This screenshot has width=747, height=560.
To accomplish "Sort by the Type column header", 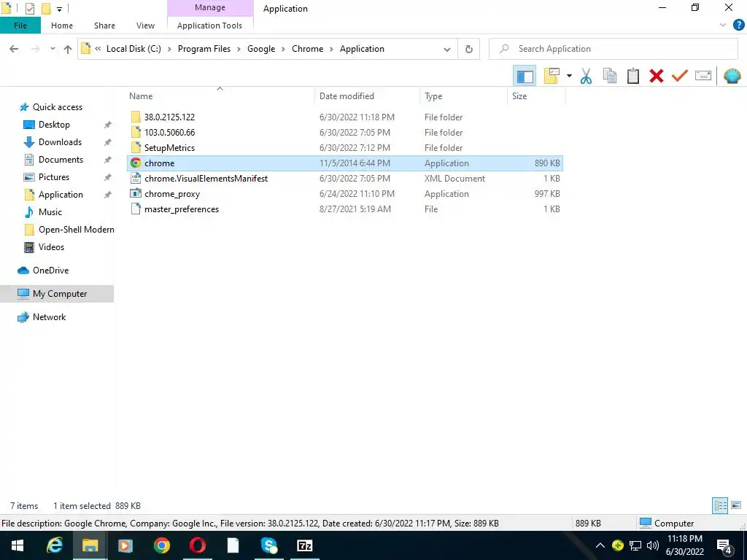I will tap(463, 96).
